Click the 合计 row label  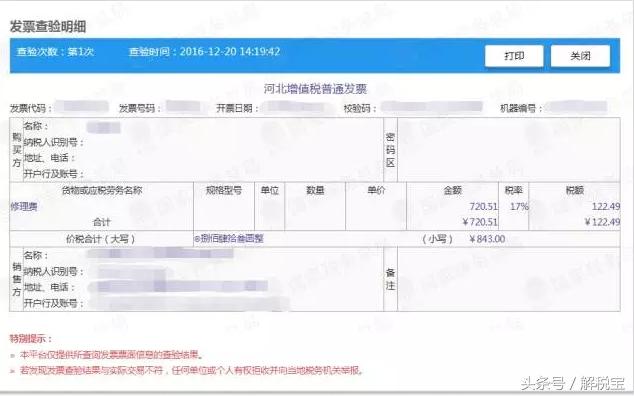point(101,222)
